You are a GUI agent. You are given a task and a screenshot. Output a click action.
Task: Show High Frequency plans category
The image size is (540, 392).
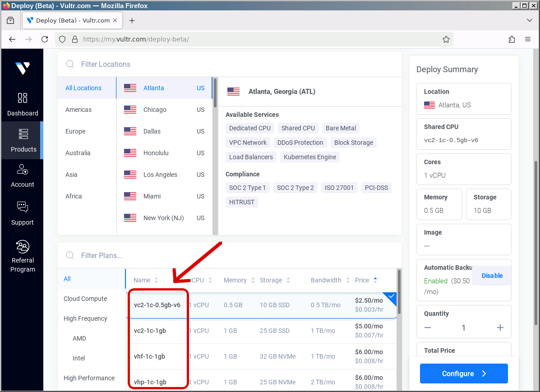[x=85, y=318]
